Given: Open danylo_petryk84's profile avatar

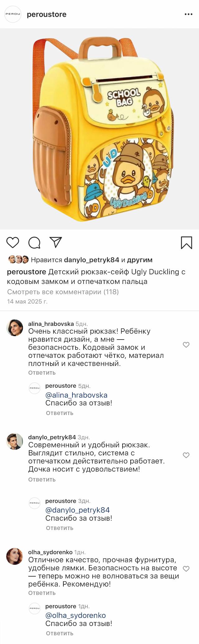Looking at the screenshot, I should coord(15,441).
